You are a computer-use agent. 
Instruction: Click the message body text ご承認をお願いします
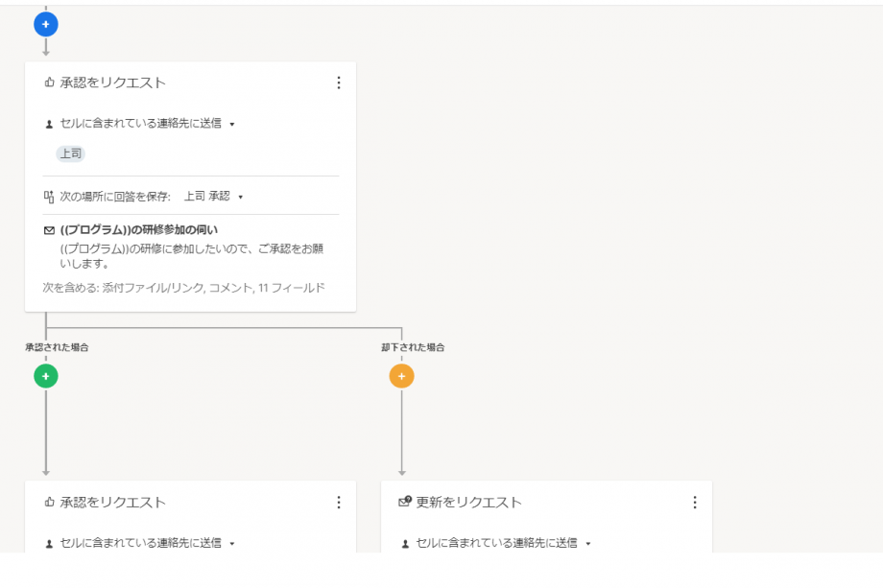pyautogui.click(x=192, y=255)
